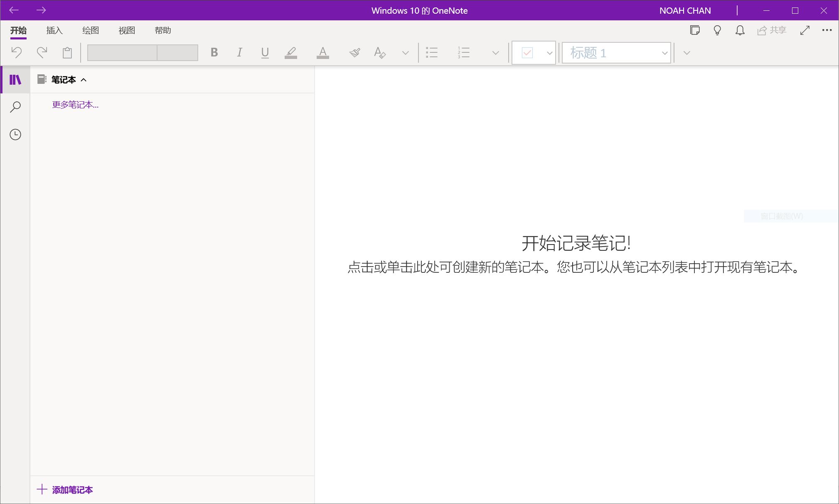Collapse the 笔记本 notebook header
The image size is (839, 504).
tap(84, 79)
